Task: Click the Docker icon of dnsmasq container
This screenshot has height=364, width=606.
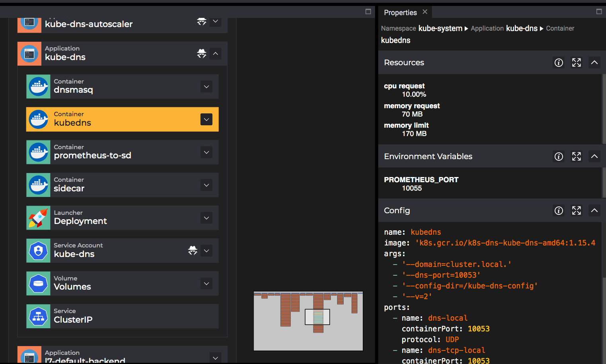Action: [38, 87]
